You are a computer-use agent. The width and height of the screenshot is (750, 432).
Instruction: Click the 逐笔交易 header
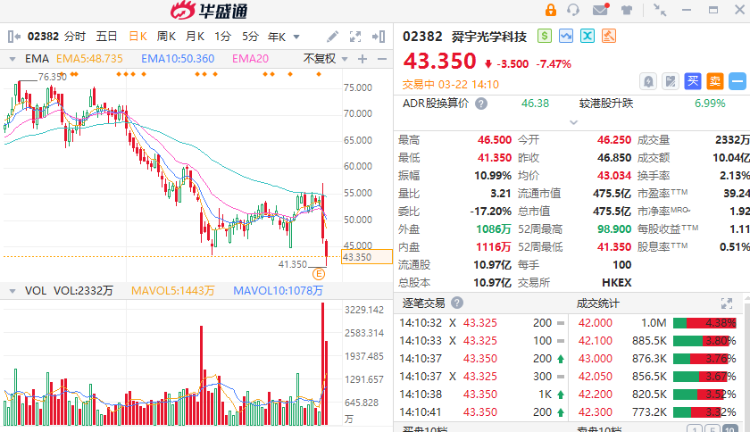click(423, 303)
